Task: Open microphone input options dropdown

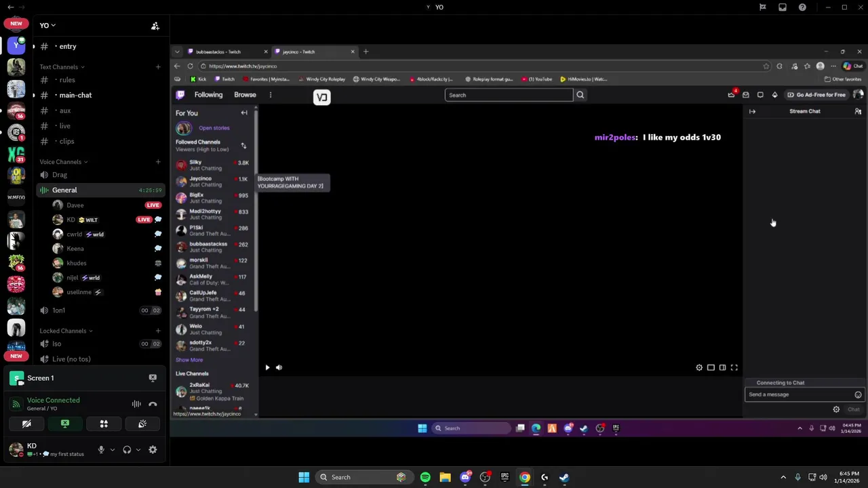Action: (x=112, y=449)
